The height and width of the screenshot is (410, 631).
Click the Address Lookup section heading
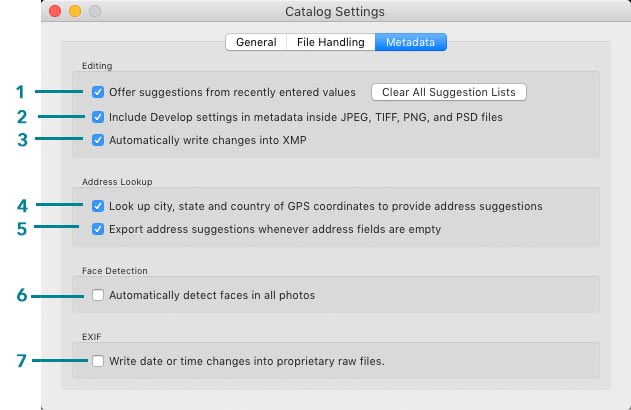coord(117,182)
